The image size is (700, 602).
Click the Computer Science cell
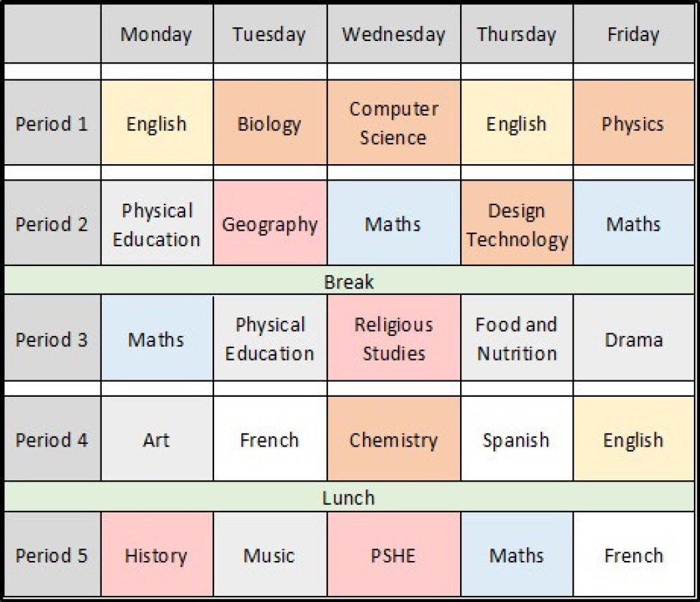(394, 123)
